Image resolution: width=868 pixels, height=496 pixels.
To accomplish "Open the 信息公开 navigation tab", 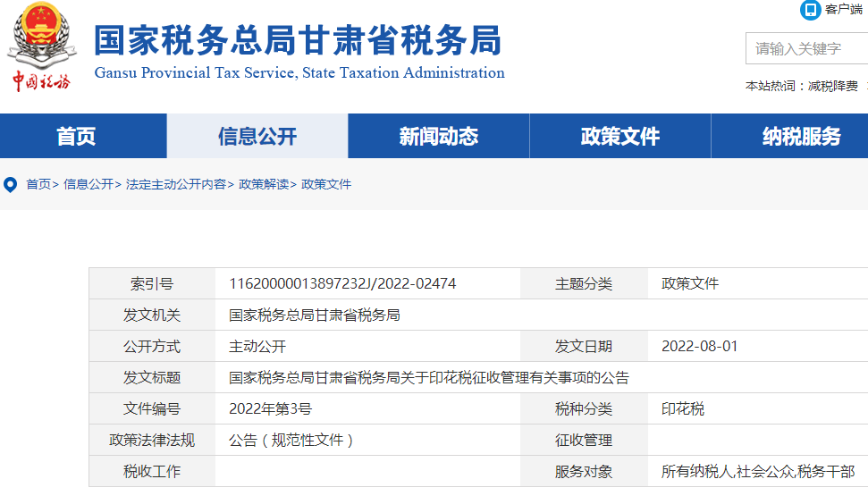I will pyautogui.click(x=257, y=137).
